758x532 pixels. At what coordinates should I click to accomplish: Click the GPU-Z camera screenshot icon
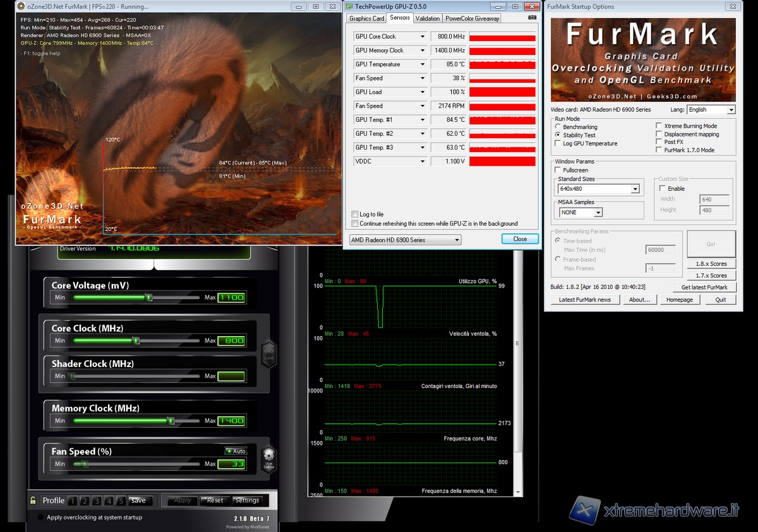point(532,17)
